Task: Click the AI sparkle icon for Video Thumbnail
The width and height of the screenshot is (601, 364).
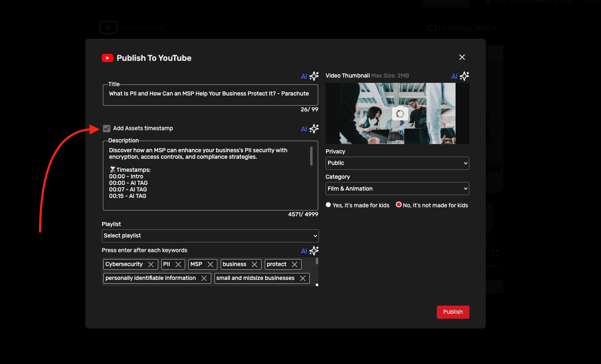Action: pyautogui.click(x=464, y=76)
